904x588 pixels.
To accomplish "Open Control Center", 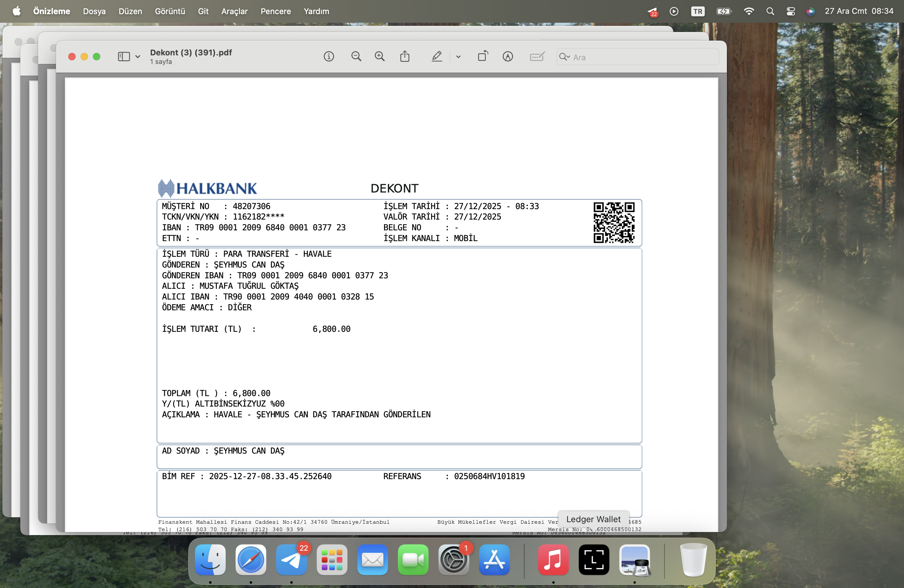I will click(x=791, y=11).
